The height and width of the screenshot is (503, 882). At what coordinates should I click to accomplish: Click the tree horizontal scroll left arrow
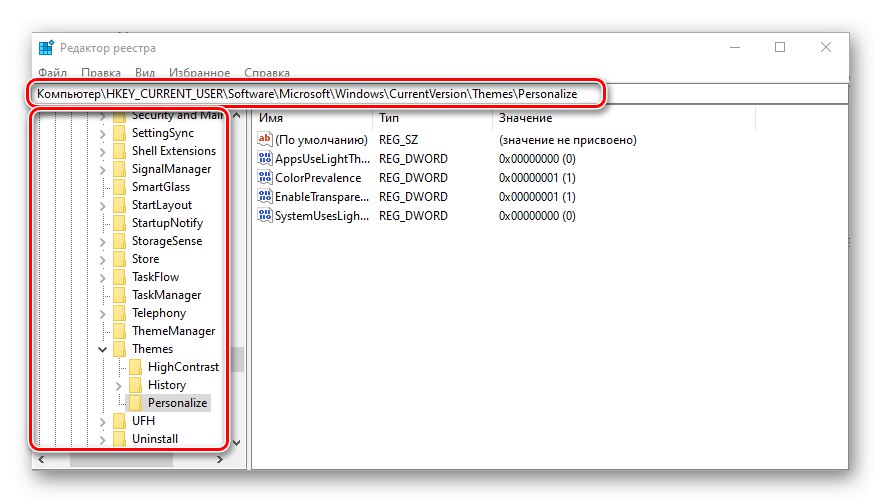point(41,460)
